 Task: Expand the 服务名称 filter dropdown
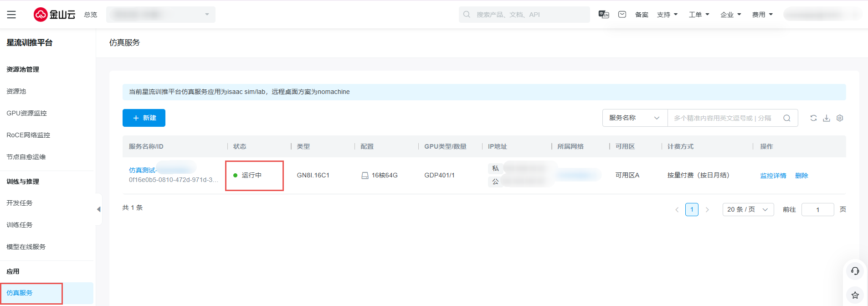[x=634, y=118]
